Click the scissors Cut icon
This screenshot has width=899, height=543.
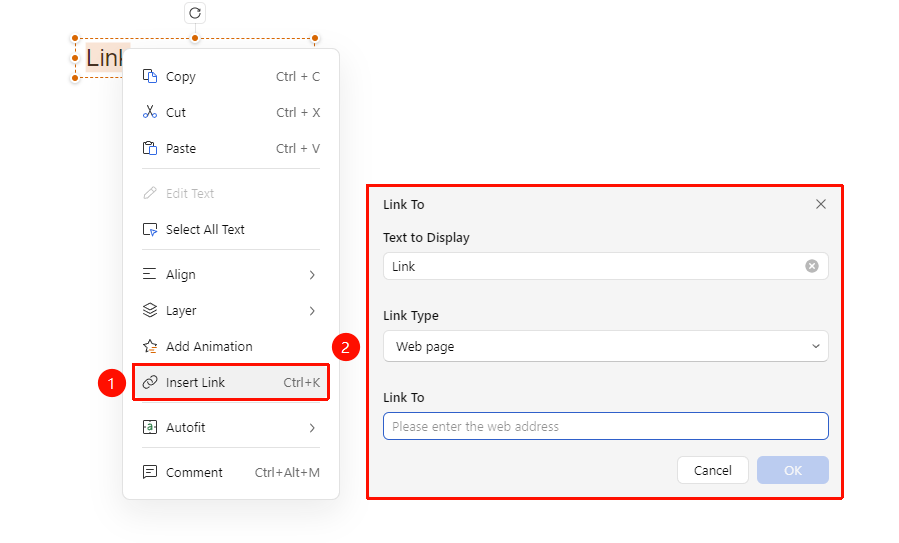coord(150,112)
